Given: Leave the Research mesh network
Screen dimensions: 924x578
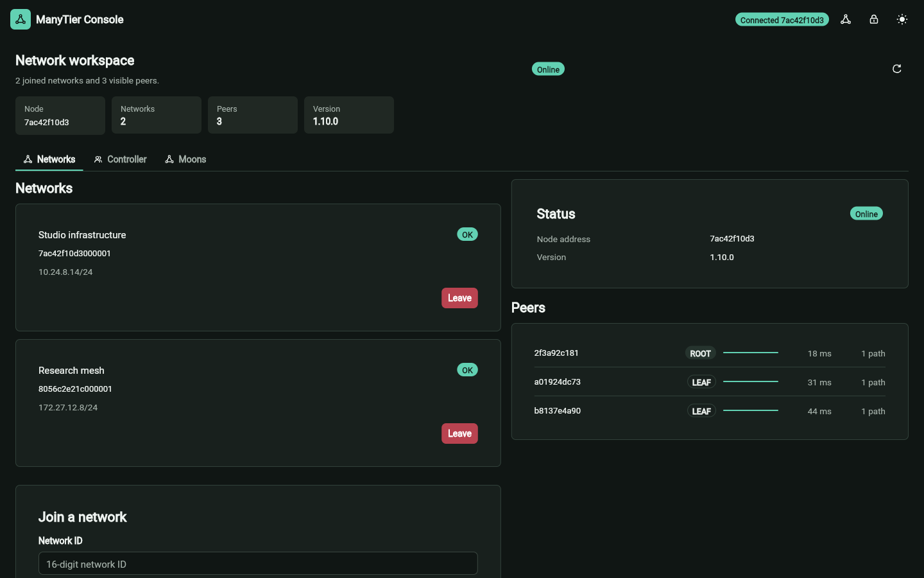Looking at the screenshot, I should 459,433.
